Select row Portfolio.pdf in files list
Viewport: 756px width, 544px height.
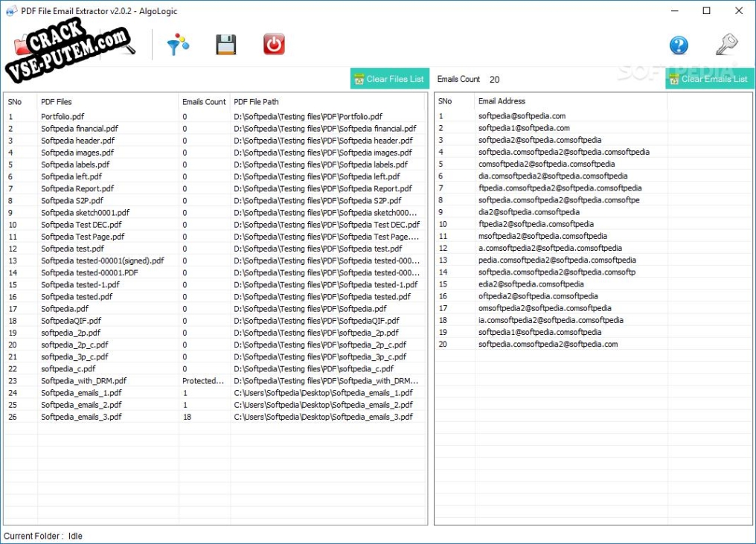(215, 117)
